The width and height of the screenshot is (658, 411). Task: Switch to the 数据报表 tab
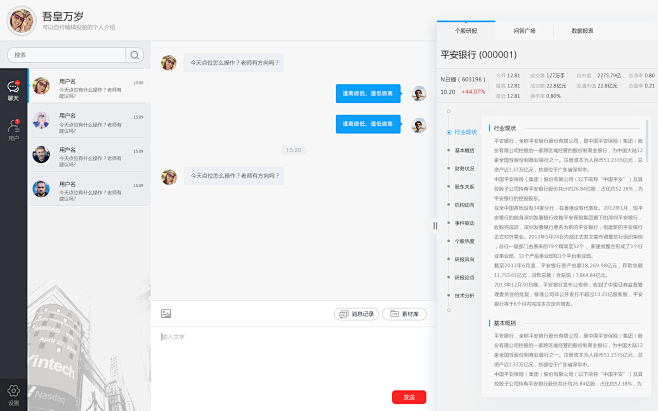click(x=582, y=31)
